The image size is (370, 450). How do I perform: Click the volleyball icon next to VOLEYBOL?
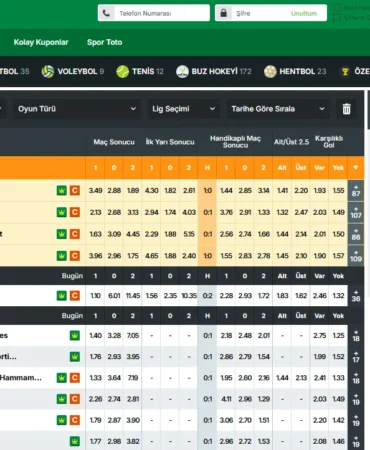[x=48, y=71]
